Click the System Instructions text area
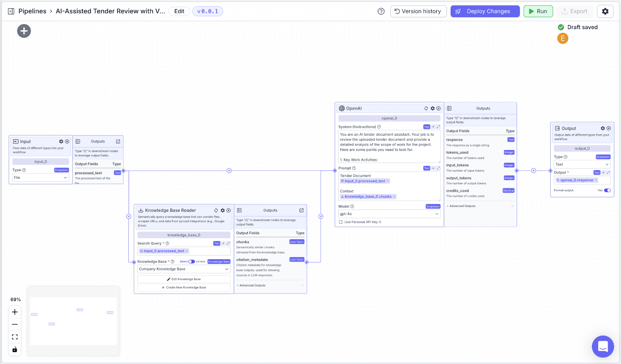 coord(389,147)
